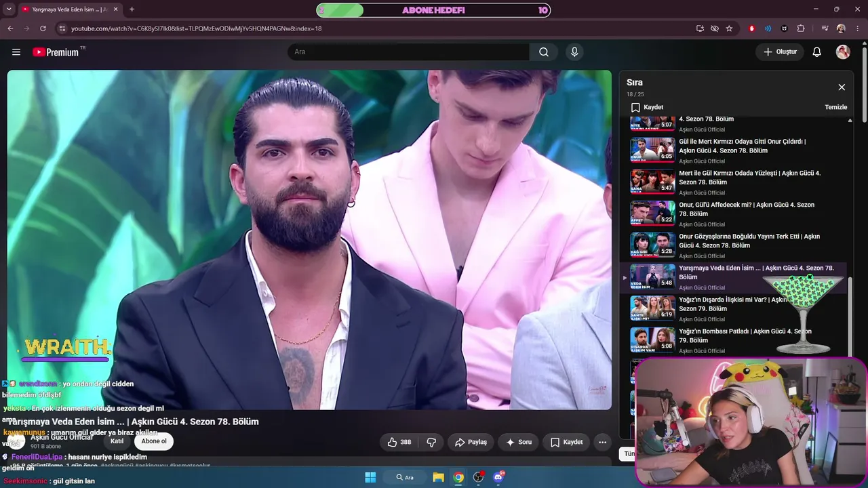Screen dimensions: 868x488
Task: Close the Sıra queue panel
Action: point(842,87)
